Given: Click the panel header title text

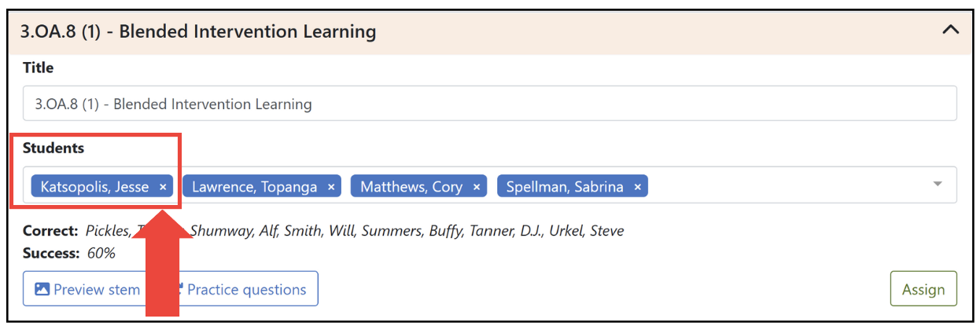Looking at the screenshot, I should pos(198,31).
